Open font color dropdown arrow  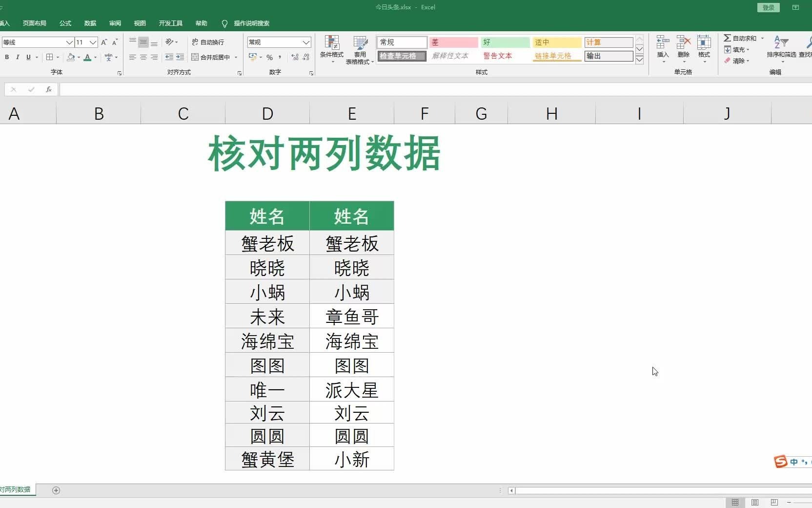[x=95, y=57]
